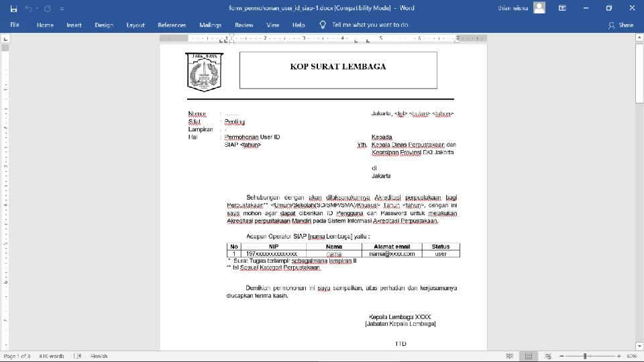
Task: Click the word Penting after Sifat
Action: [235, 122]
